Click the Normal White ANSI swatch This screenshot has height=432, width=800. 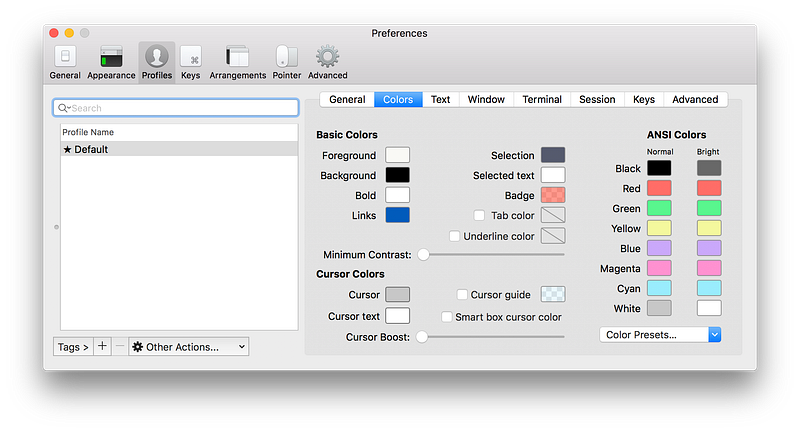pyautogui.click(x=659, y=308)
